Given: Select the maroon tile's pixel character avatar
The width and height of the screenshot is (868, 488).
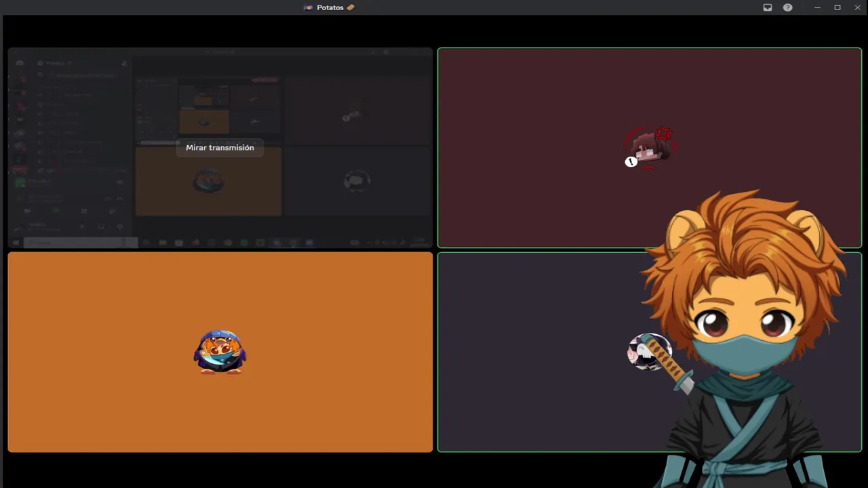Looking at the screenshot, I should pyautogui.click(x=649, y=147).
